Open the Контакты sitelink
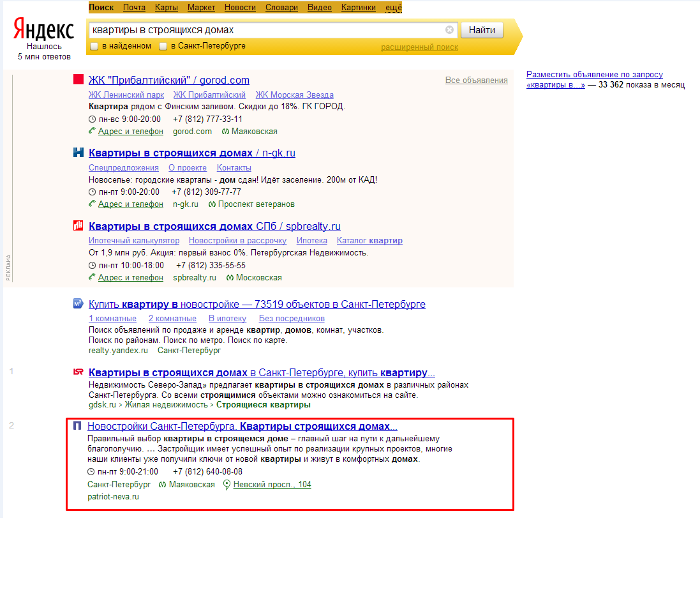Screen dimensions: 700x592 click(234, 168)
